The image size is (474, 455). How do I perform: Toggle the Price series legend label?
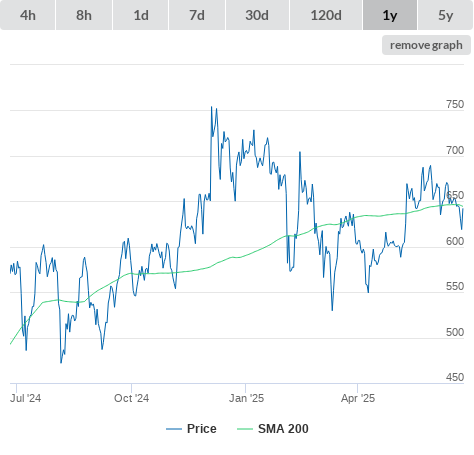pos(202,429)
